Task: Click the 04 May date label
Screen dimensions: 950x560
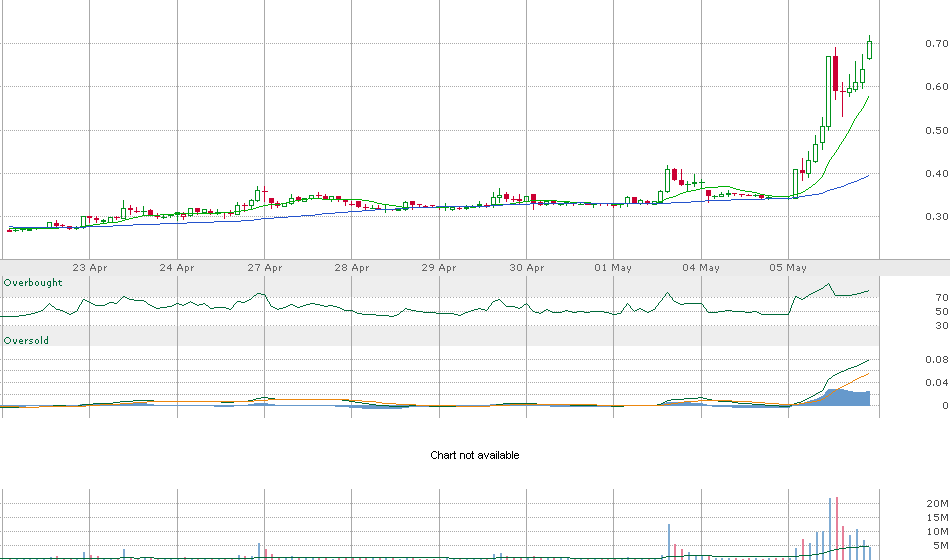Action: [701, 267]
